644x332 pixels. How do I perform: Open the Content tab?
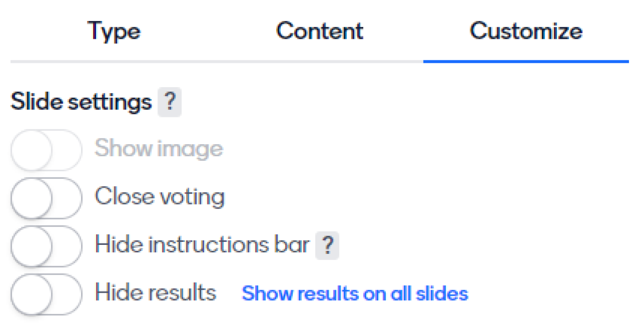pyautogui.click(x=319, y=31)
